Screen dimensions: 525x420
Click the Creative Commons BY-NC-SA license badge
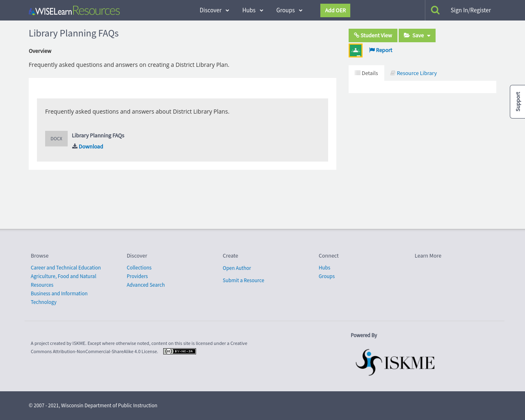coord(179,351)
